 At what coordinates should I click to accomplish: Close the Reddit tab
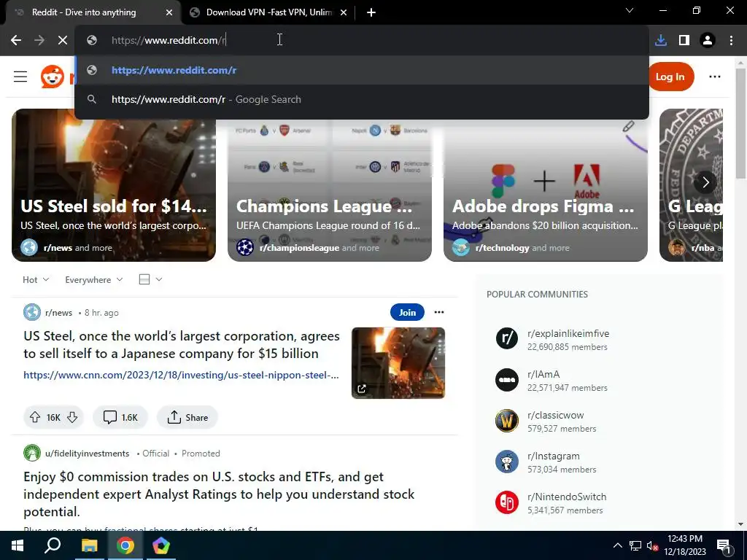point(169,12)
